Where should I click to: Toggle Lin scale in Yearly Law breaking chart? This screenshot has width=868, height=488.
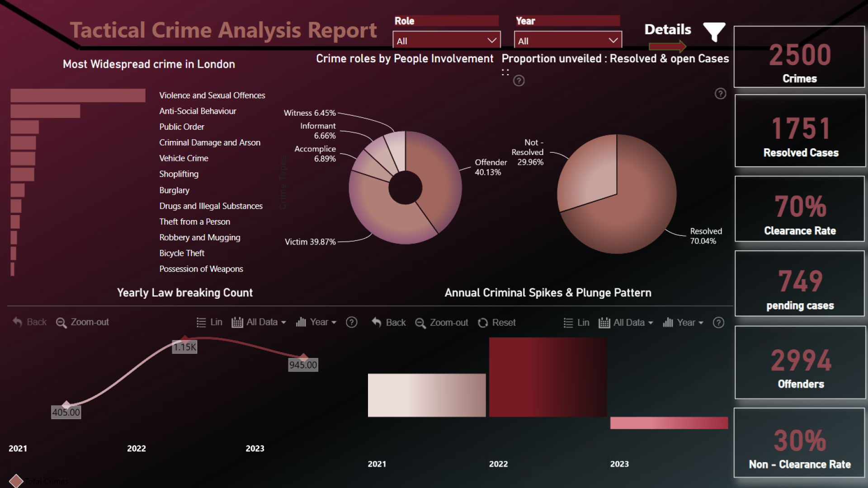tap(209, 322)
